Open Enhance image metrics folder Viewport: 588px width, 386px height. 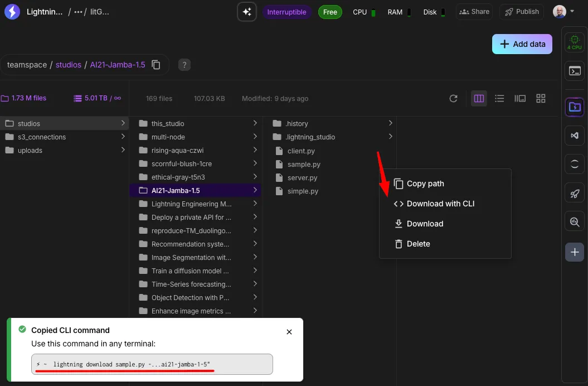[x=196, y=311]
